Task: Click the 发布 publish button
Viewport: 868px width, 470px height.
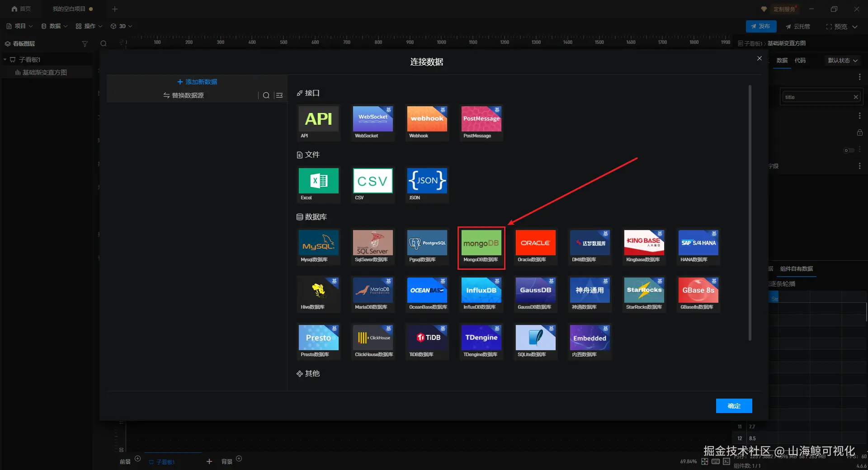Action: 761,26
